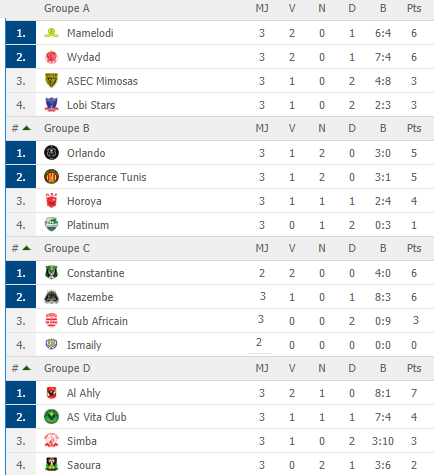This screenshot has width=434, height=475.
Task: Select the ASEC Mimosas crest icon
Action: tap(51, 81)
